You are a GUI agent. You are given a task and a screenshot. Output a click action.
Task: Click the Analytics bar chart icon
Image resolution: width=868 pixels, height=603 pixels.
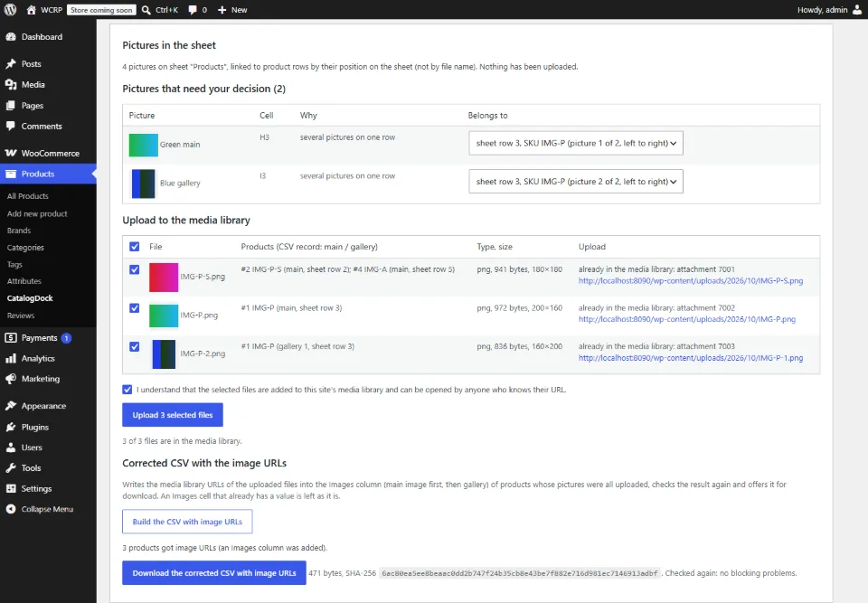click(x=11, y=358)
